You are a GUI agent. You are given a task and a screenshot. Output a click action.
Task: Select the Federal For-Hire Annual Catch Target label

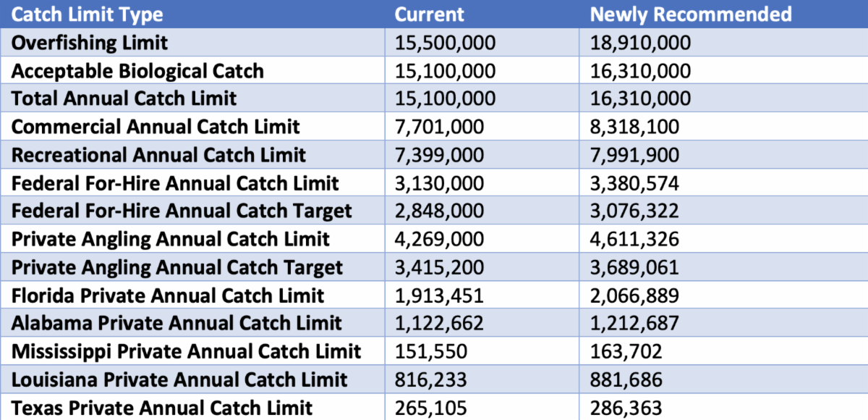tap(182, 211)
